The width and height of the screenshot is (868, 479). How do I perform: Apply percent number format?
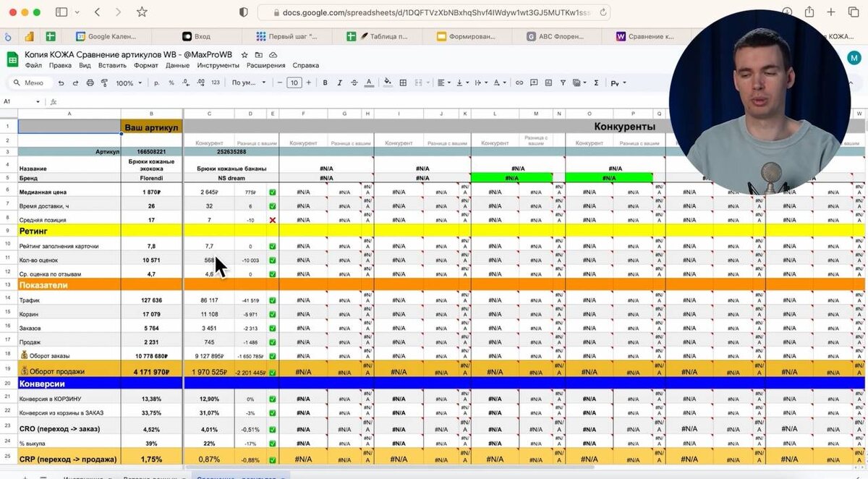point(171,83)
